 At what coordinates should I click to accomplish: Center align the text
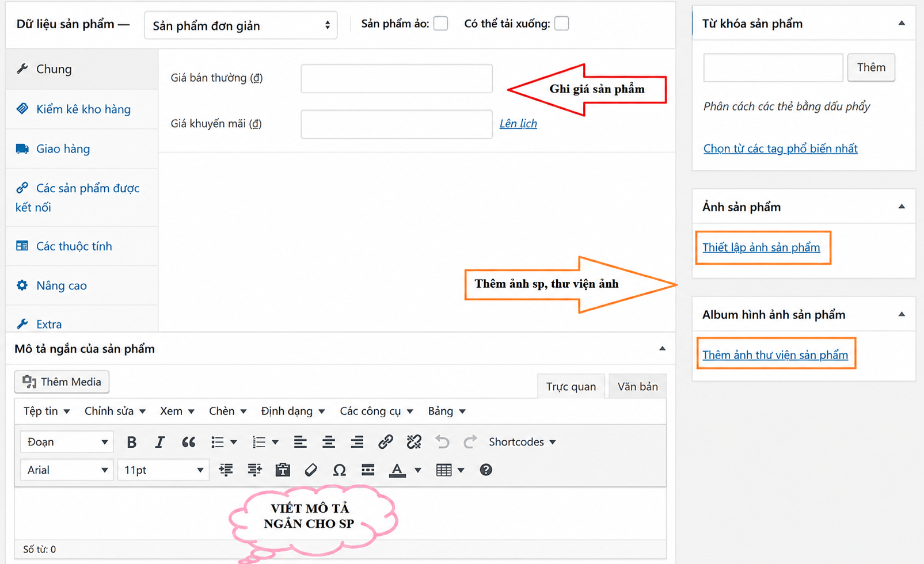(329, 442)
